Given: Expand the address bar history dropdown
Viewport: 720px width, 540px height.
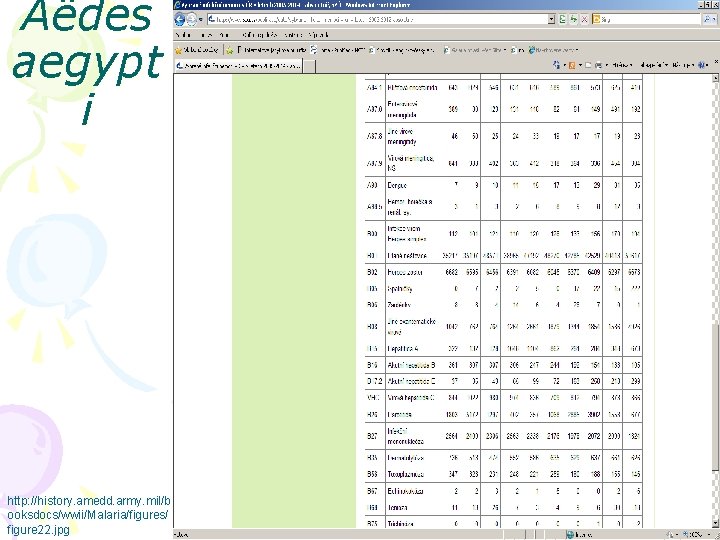Looking at the screenshot, I should tap(551, 19).
